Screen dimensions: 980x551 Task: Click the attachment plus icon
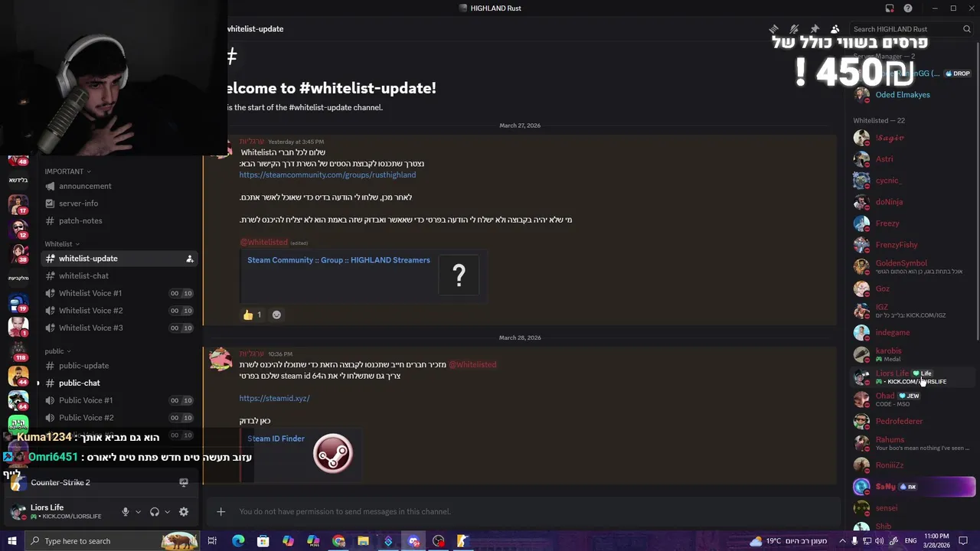(220, 512)
